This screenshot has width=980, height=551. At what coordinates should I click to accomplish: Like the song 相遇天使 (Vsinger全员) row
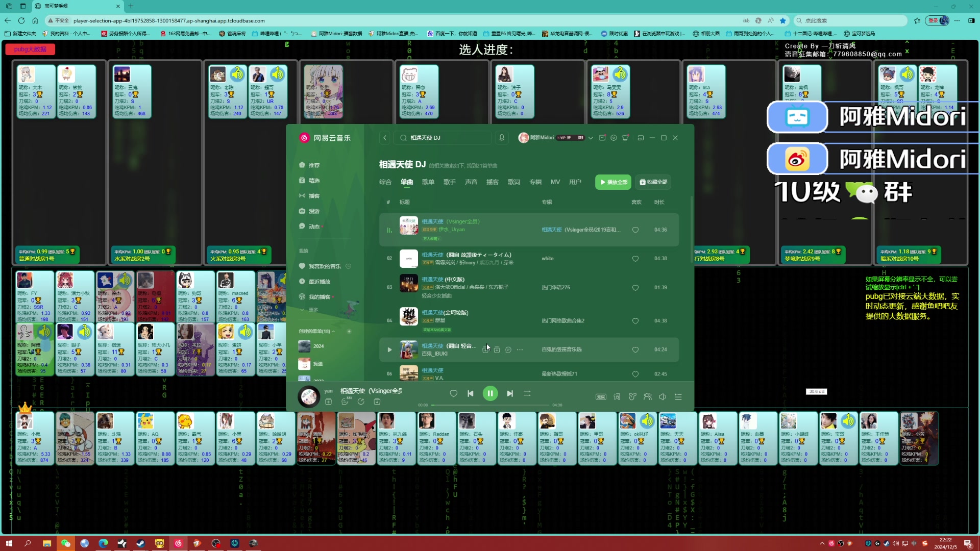[x=635, y=230]
